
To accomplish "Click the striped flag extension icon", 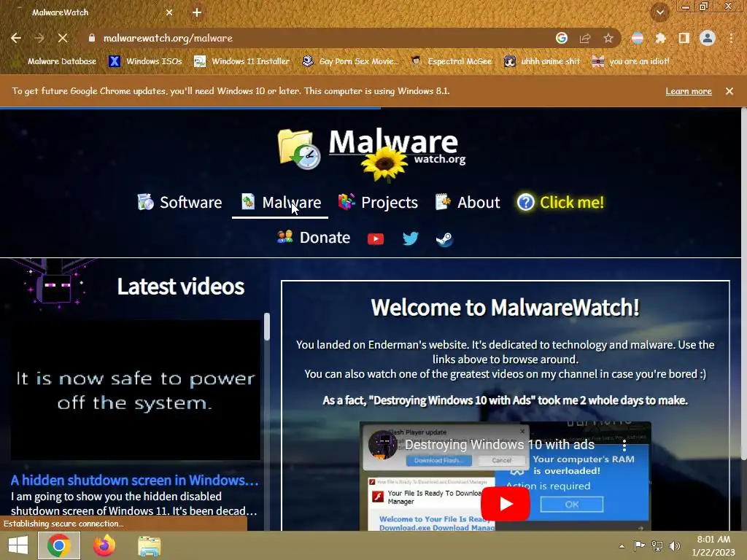I will coord(638,38).
